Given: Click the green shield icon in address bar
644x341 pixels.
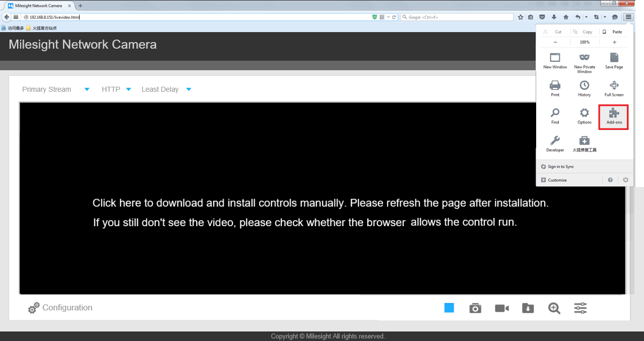Looking at the screenshot, I should coord(375,17).
